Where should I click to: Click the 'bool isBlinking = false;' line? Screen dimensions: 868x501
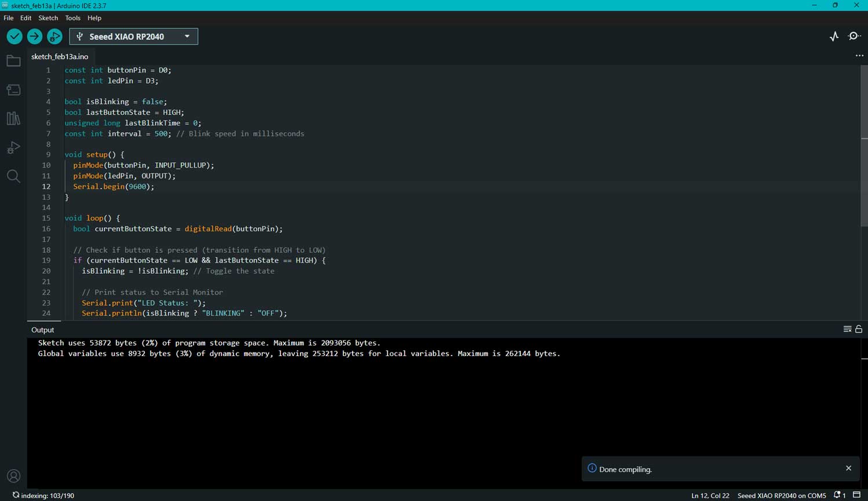(116, 101)
